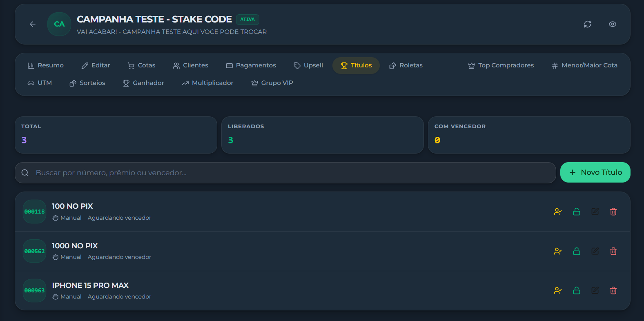
Task: Click the VAI ACABAR! campaign subtitle
Action: (172, 32)
